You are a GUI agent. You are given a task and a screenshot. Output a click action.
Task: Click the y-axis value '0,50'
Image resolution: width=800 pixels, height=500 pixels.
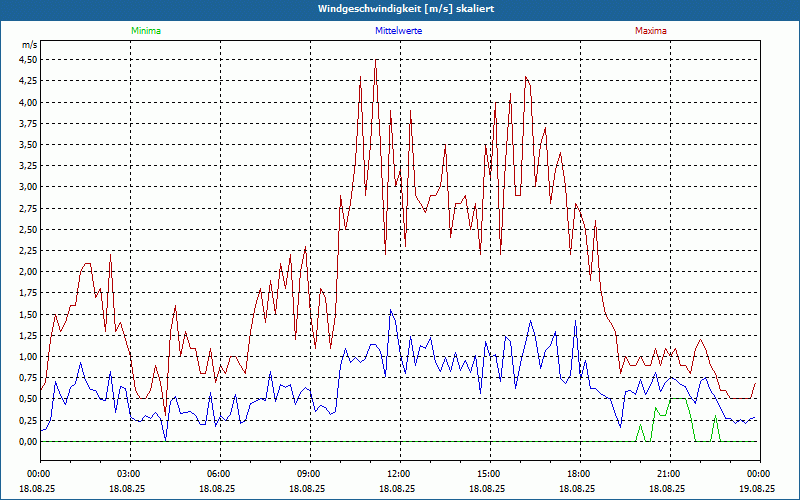click(28, 399)
